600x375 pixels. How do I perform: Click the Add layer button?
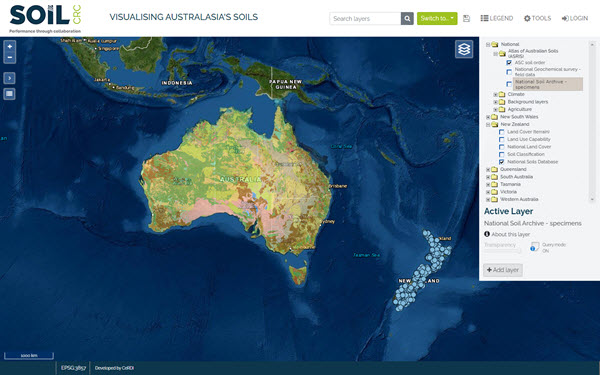click(503, 270)
